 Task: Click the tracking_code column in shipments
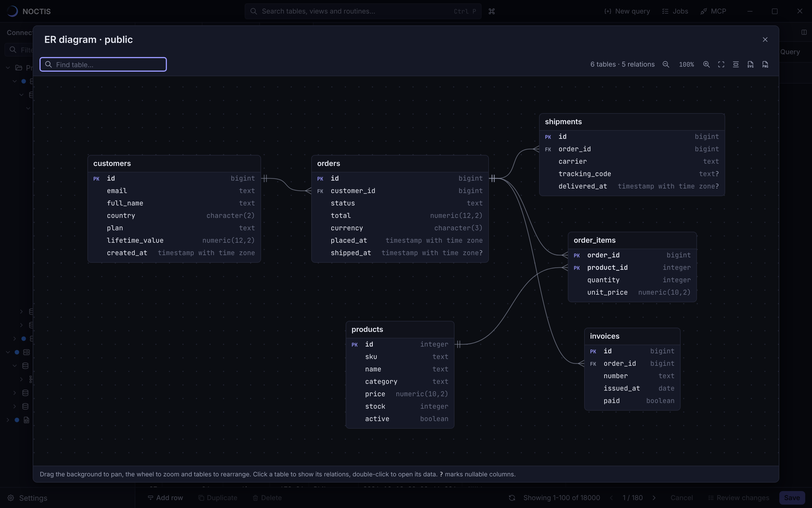[632, 174]
